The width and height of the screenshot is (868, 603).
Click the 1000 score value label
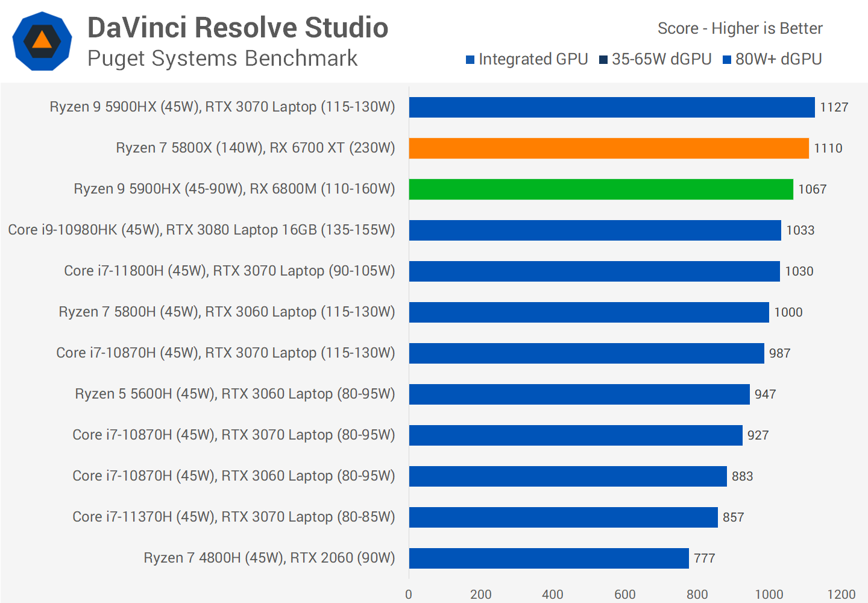788,312
